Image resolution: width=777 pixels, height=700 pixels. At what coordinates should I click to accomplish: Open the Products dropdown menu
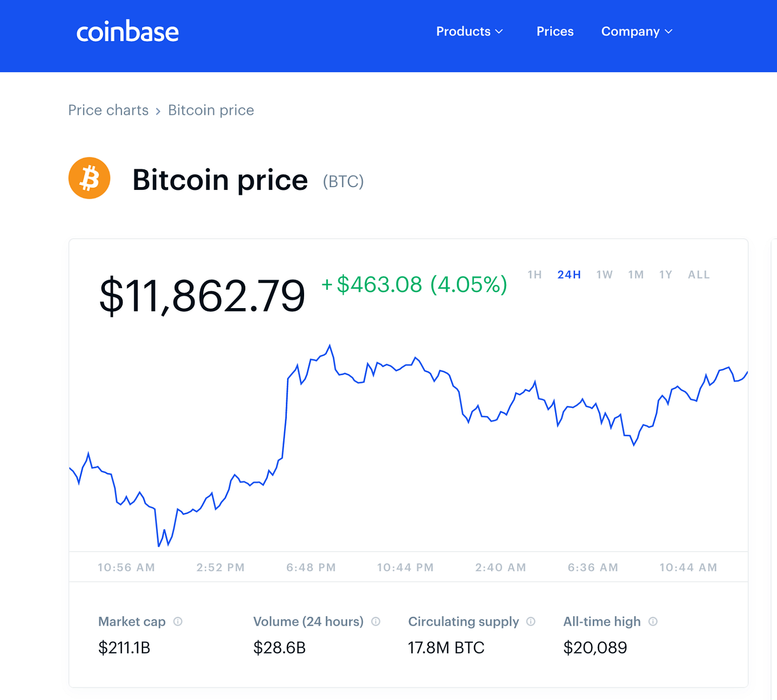coord(463,32)
